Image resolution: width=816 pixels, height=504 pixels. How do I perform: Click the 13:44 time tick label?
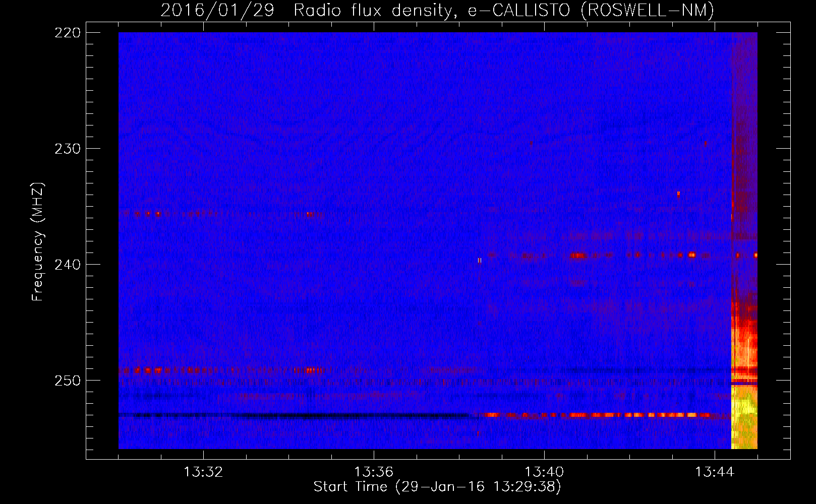(x=715, y=472)
